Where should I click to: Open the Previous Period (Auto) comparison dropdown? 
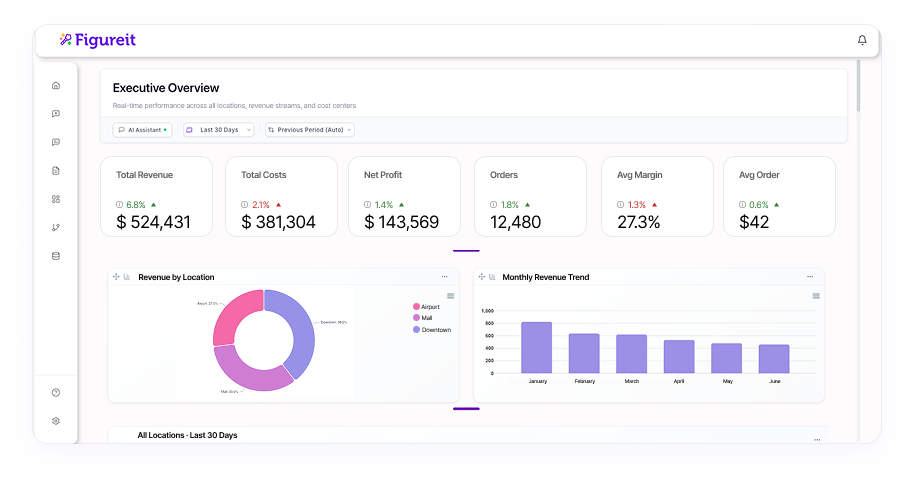click(310, 130)
